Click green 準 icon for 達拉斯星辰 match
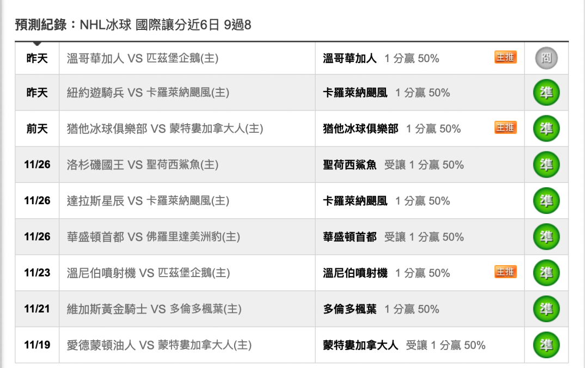 click(547, 201)
